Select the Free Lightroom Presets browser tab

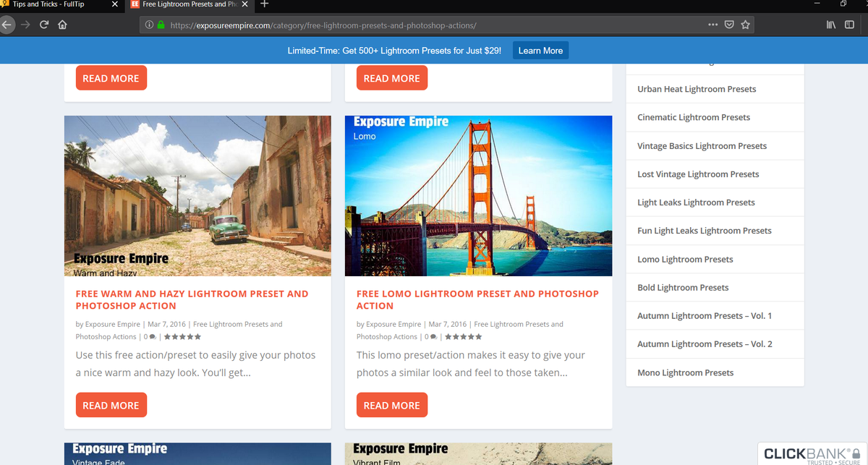click(x=190, y=4)
